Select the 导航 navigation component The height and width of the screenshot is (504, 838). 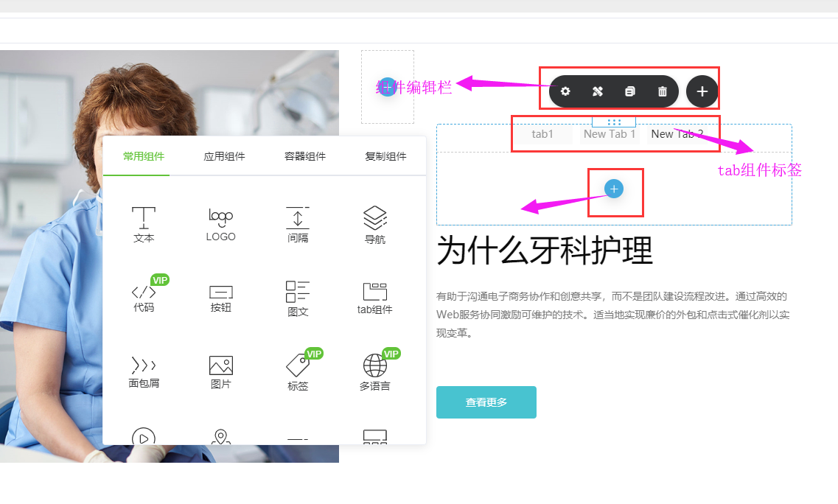(374, 225)
